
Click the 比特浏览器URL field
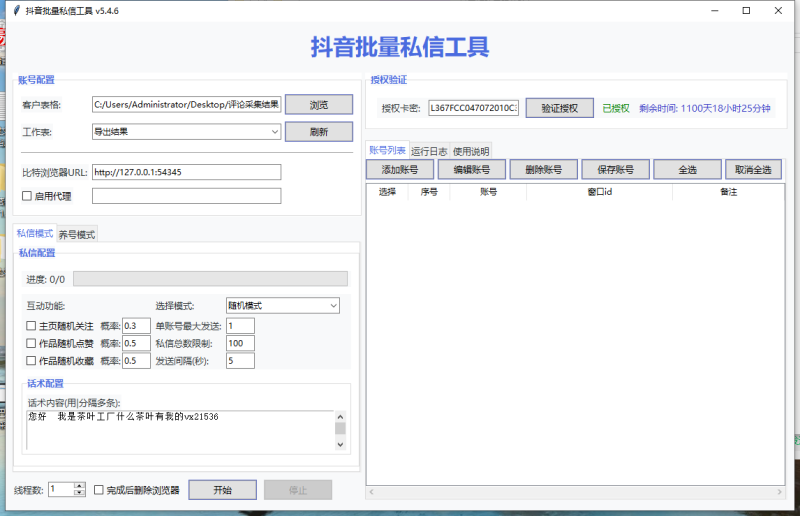186,172
